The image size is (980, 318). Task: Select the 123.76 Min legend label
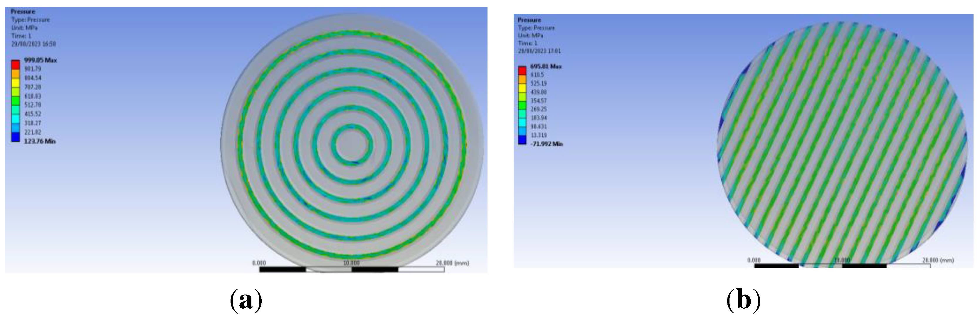40,141
